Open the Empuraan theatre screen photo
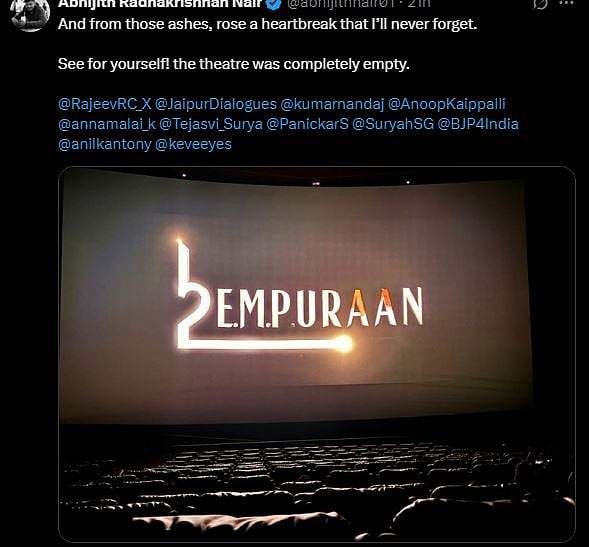589x547 pixels. pyautogui.click(x=317, y=354)
